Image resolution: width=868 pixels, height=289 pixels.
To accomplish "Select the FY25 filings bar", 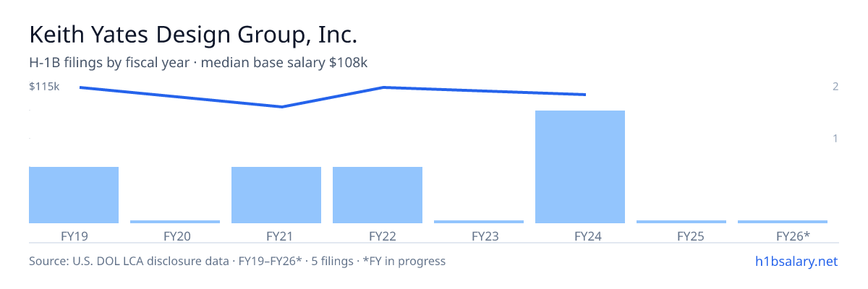I will click(681, 222).
